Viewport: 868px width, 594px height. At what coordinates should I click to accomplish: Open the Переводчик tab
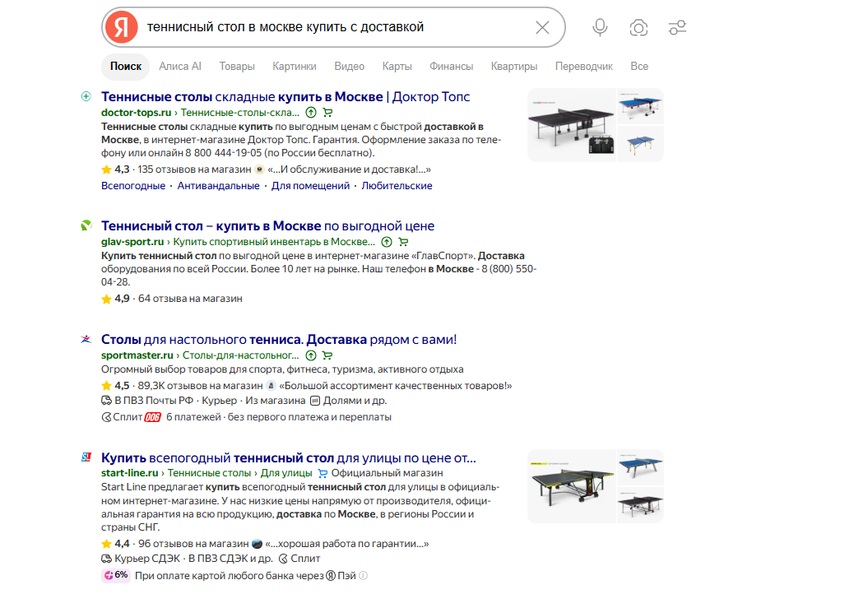click(584, 67)
